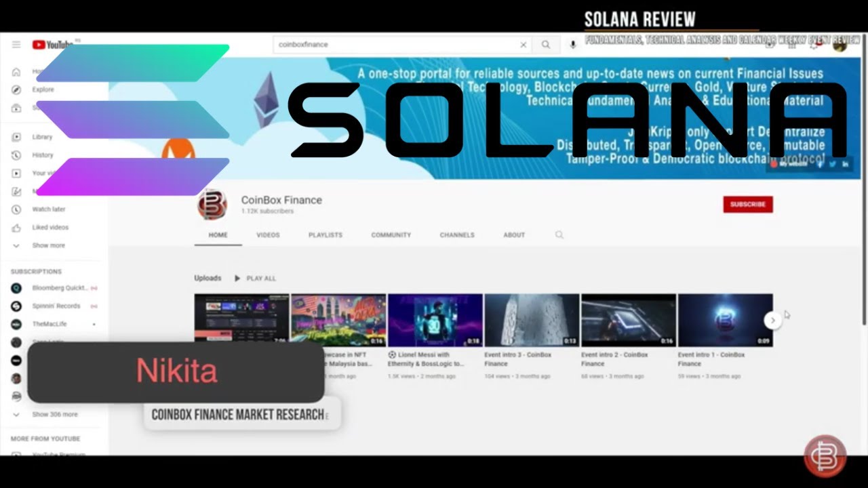Click the magnifier search button
The image size is (868, 488).
pos(546,45)
